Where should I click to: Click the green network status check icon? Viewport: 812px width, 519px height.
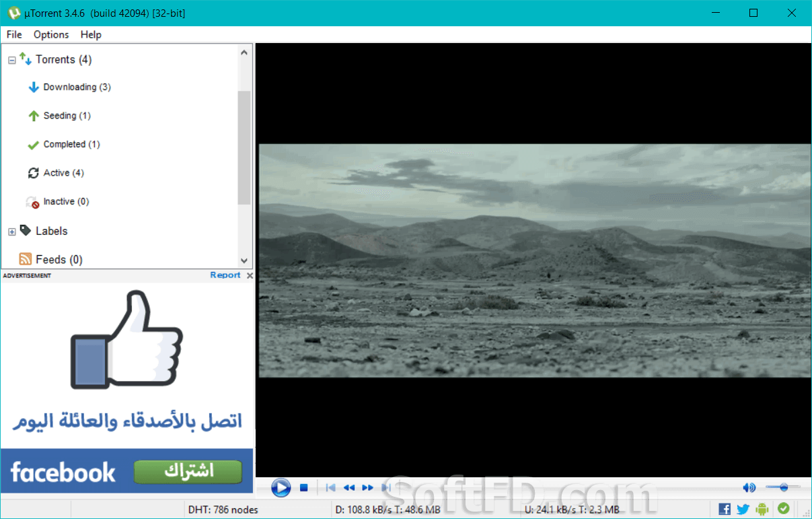pyautogui.click(x=783, y=508)
